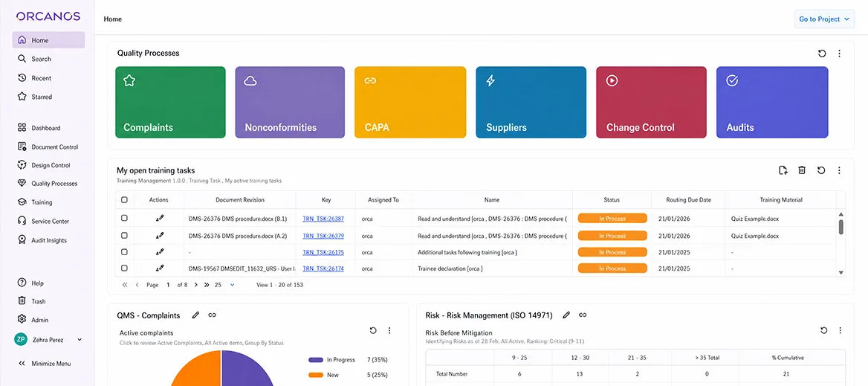868x386 pixels.
Task: Check the row for TRN_TSK:26379
Action: point(124,235)
